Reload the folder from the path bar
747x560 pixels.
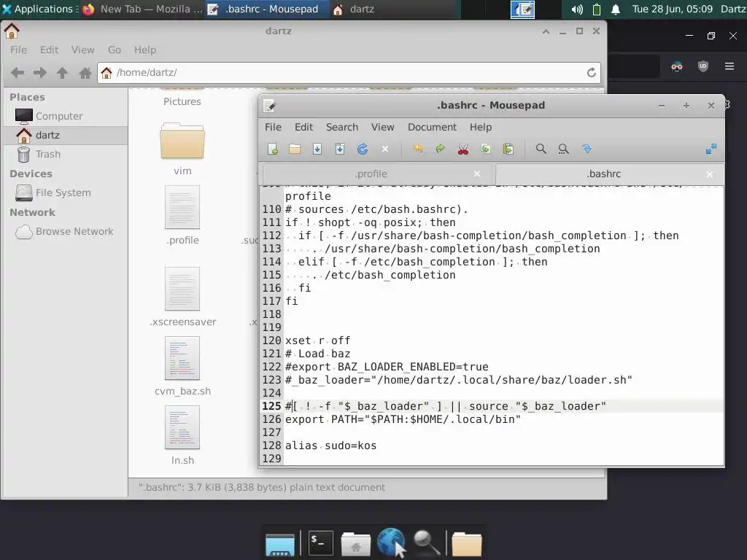pyautogui.click(x=591, y=72)
